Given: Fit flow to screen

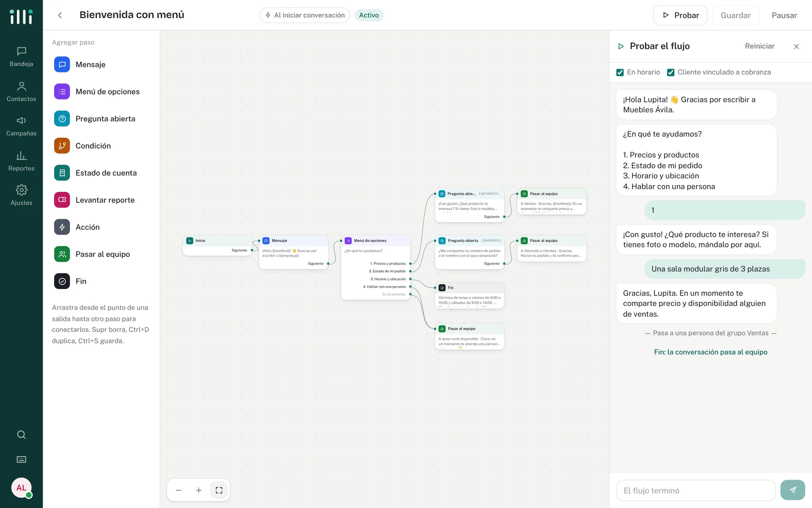Looking at the screenshot, I should pos(219,490).
